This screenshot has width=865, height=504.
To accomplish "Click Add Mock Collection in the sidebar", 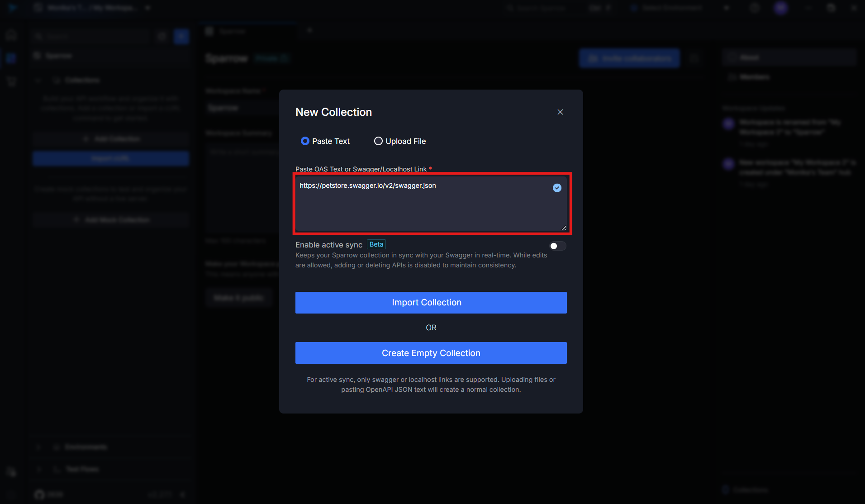I will click(x=111, y=220).
